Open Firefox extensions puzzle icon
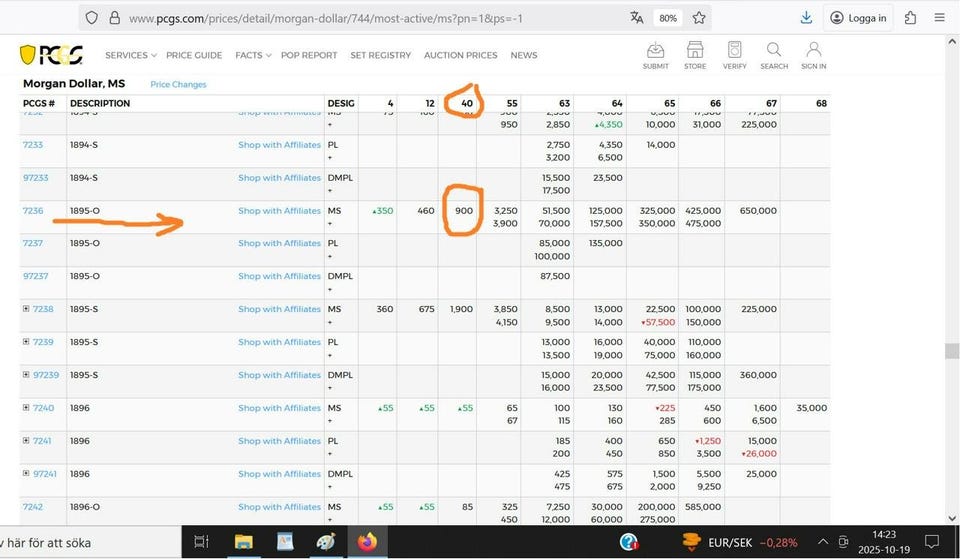 (x=910, y=18)
